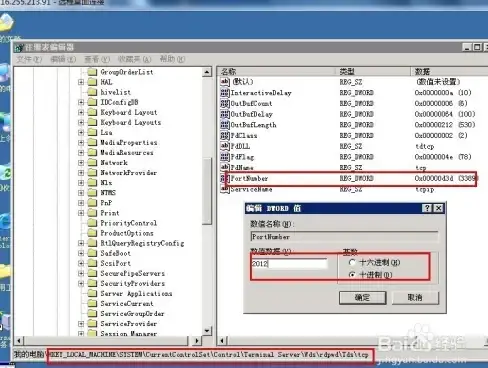The image size is (488, 368).
Task: Click the OutBufCount DWORD value icon
Action: [225, 103]
